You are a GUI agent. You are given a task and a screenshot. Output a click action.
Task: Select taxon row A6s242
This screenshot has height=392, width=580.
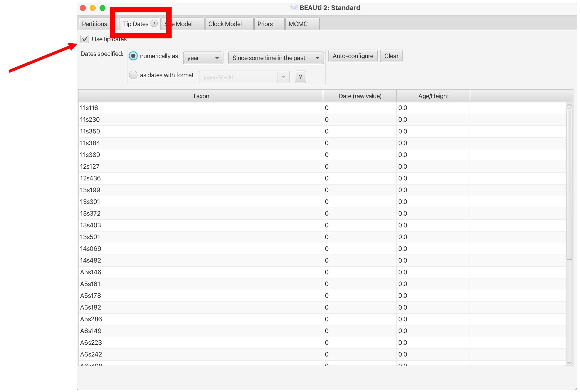coord(322,354)
